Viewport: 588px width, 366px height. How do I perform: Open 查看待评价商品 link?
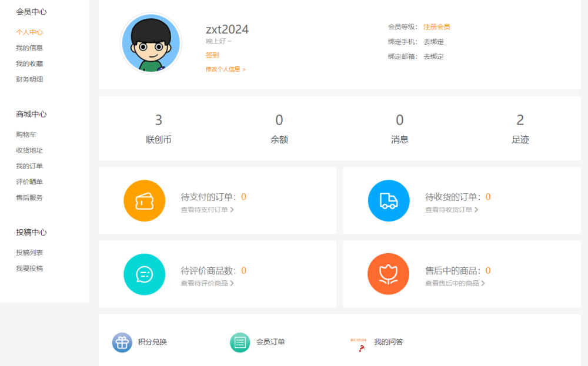pos(208,284)
